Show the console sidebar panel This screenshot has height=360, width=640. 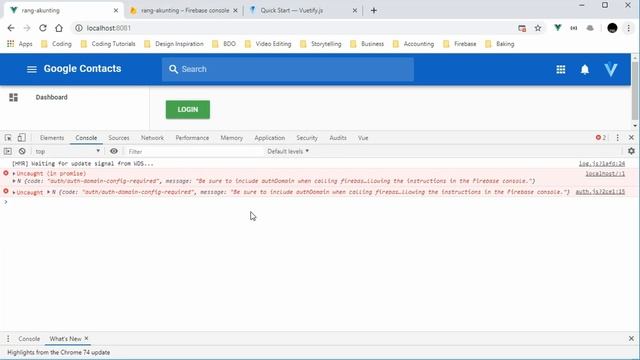pos(8,151)
